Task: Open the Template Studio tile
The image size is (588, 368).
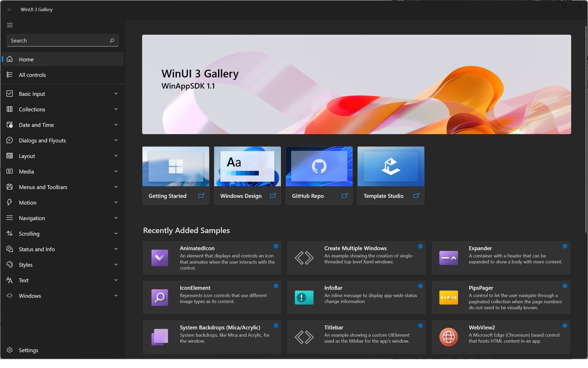Action: coord(391,175)
